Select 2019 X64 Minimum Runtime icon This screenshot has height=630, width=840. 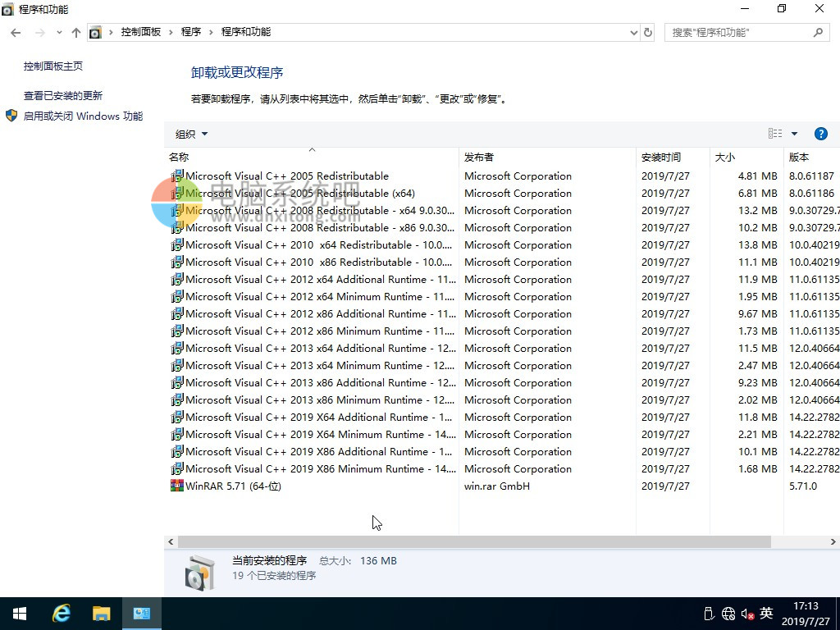coord(177,434)
